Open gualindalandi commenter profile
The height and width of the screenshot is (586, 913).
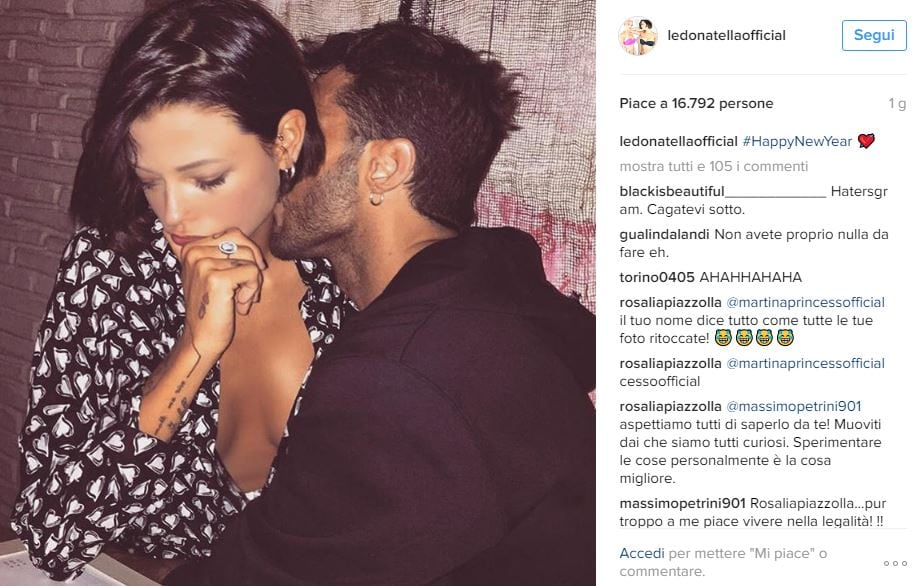tap(664, 235)
